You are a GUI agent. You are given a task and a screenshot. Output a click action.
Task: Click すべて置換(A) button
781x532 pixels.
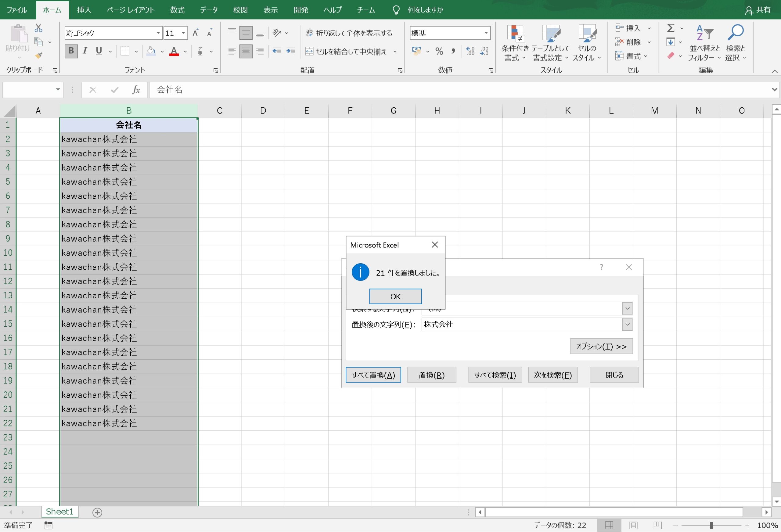(x=373, y=375)
